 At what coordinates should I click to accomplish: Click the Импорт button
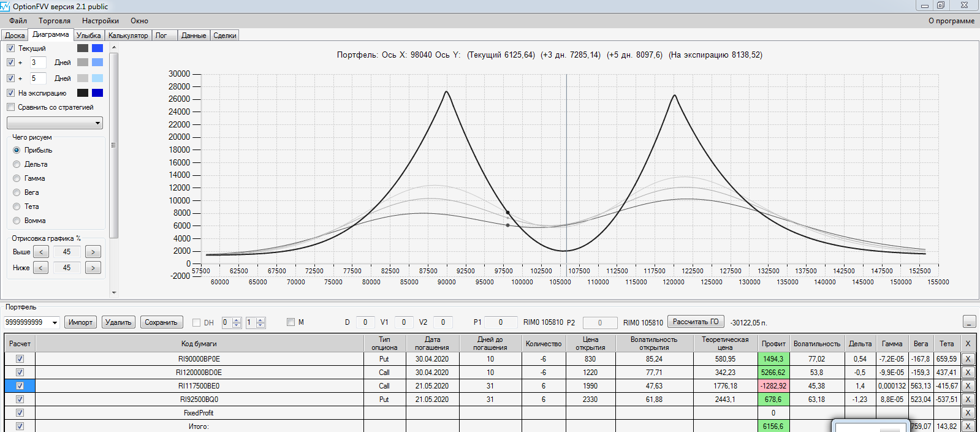[80, 322]
